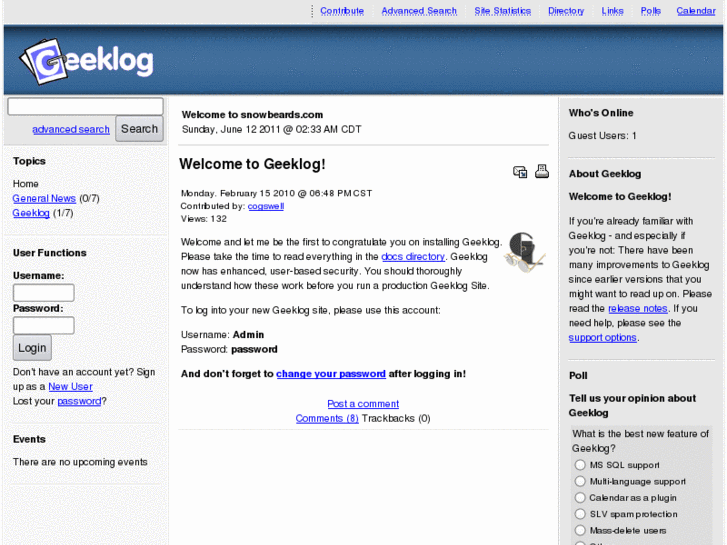727x545 pixels.
Task: Open the Links menu item
Action: click(612, 11)
